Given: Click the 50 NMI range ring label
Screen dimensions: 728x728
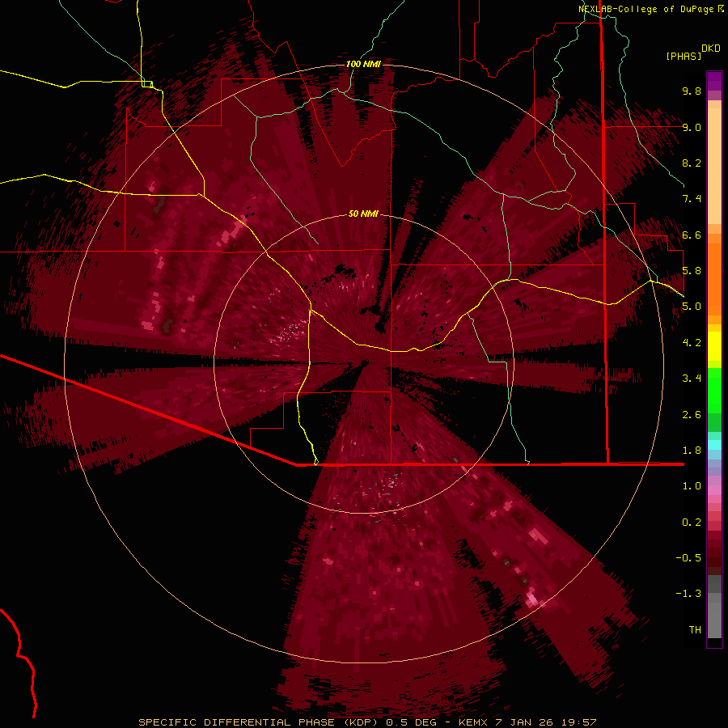Looking at the screenshot, I should tap(363, 214).
